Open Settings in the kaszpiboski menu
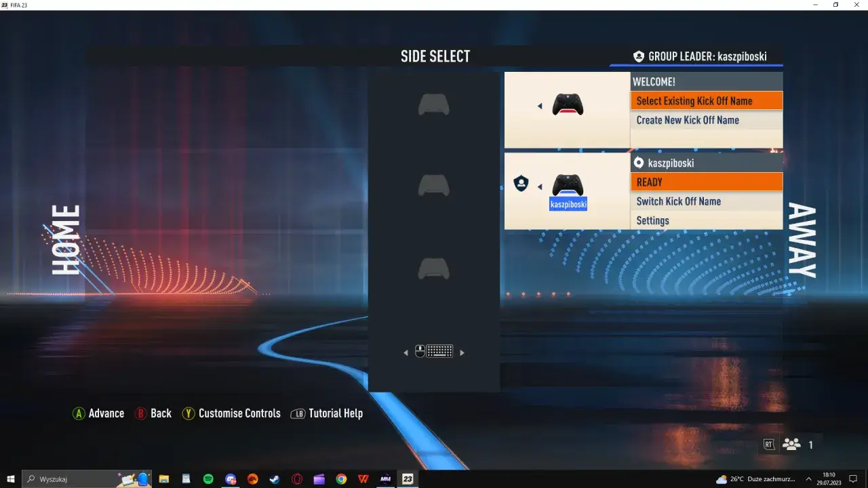 (652, 220)
